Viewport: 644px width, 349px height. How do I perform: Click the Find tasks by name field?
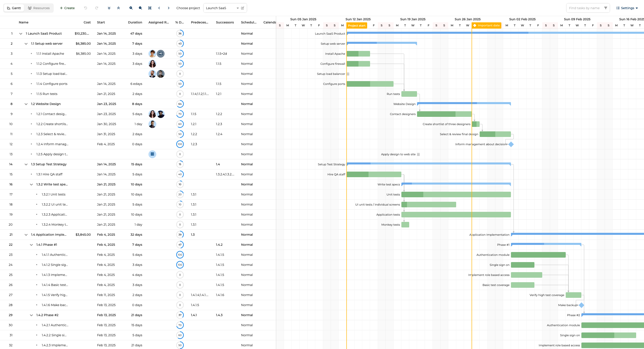(x=585, y=8)
